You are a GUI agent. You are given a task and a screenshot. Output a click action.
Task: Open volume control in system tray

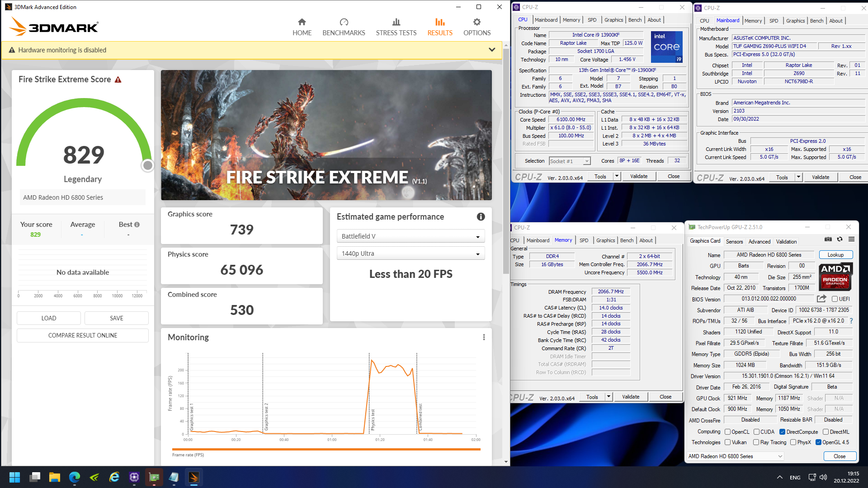tap(823, 477)
